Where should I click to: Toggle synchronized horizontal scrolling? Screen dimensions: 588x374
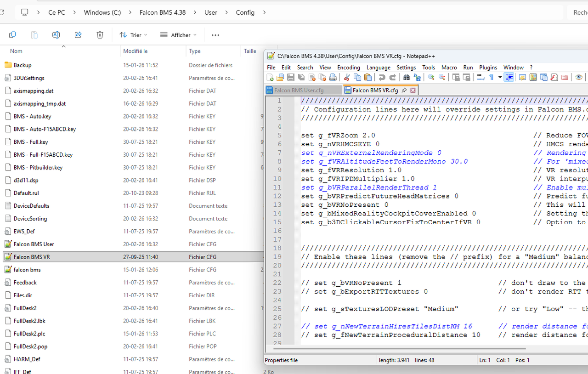pyautogui.click(x=466, y=78)
